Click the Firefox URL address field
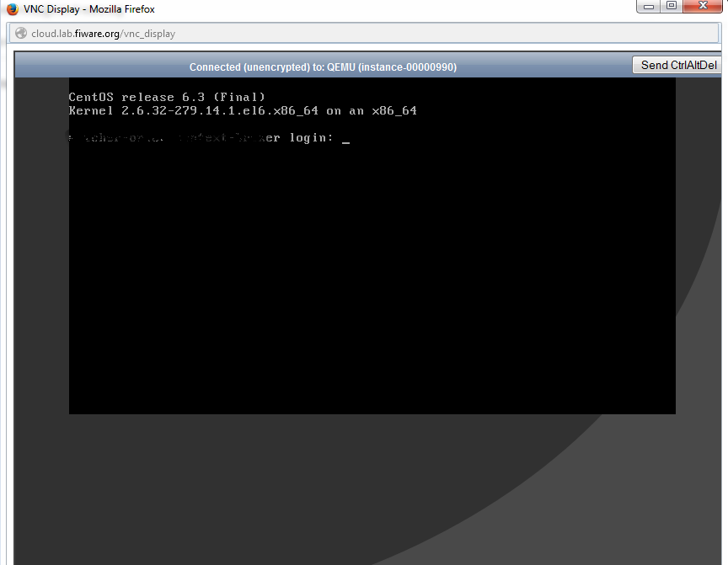The width and height of the screenshot is (728, 565). point(363,34)
